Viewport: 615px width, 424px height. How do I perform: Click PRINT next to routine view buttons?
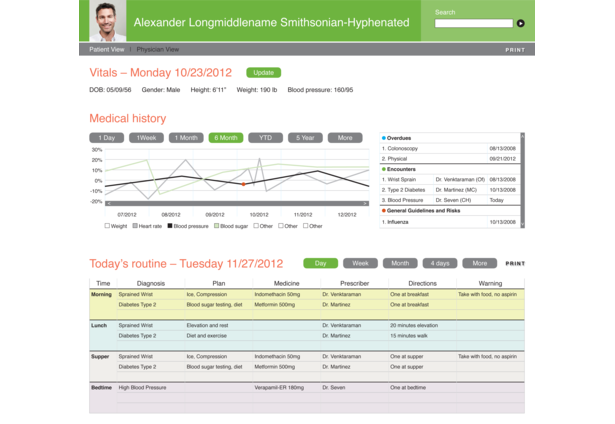515,264
